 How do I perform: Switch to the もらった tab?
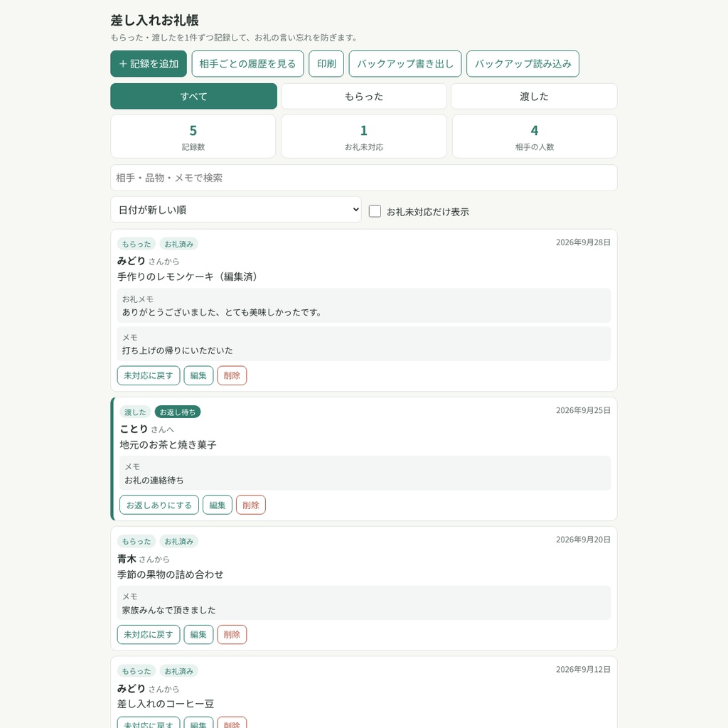click(x=364, y=96)
